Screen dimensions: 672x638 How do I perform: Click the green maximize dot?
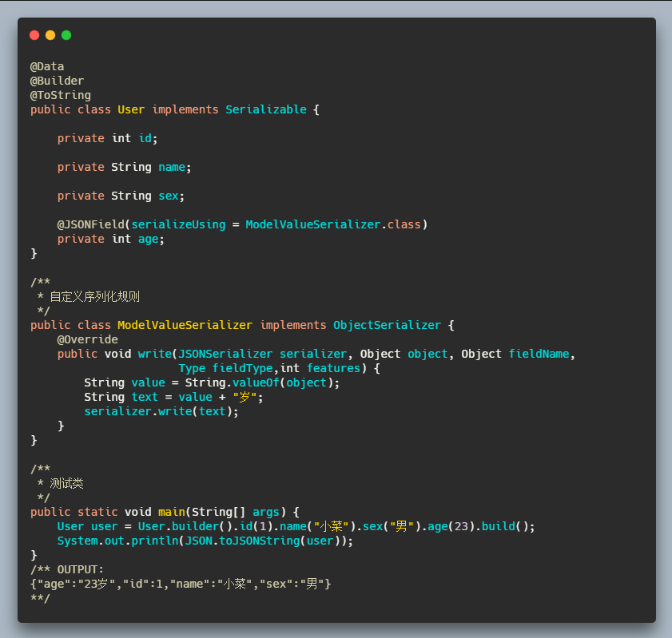(x=66, y=35)
